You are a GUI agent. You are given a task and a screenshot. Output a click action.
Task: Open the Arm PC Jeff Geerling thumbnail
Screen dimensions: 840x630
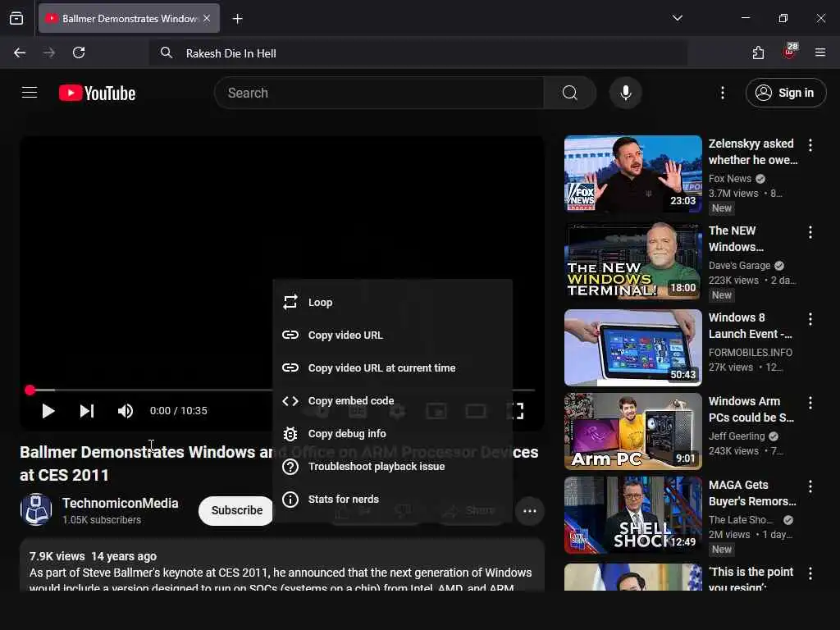[632, 431]
